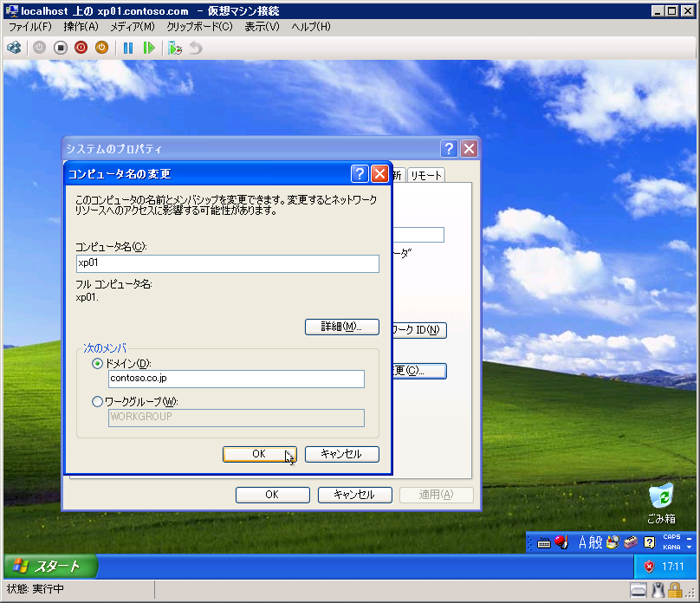Shut down the VM with the red icon
Viewport: 700px width, 603px height.
click(81, 48)
